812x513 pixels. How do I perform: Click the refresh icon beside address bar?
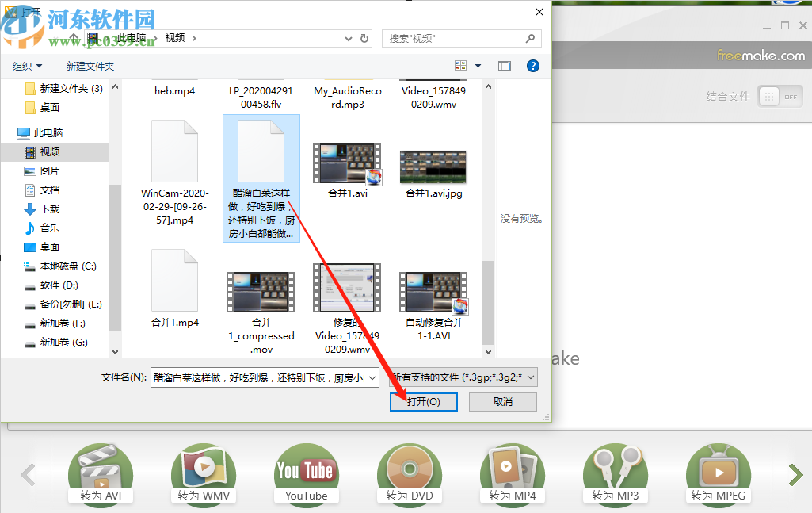364,38
